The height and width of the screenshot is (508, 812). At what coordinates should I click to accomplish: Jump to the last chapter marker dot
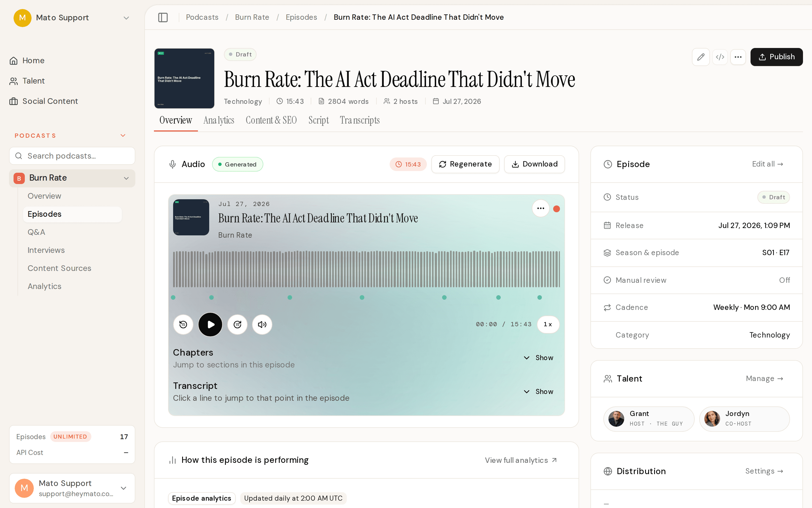point(540,298)
